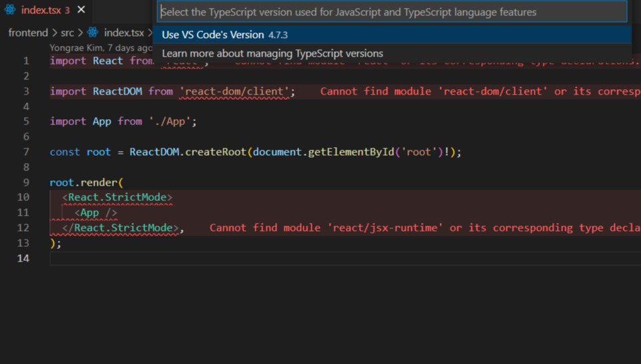Open Learn more about managing TypeScript versions
The height and width of the screenshot is (364, 641).
pyautogui.click(x=392, y=53)
